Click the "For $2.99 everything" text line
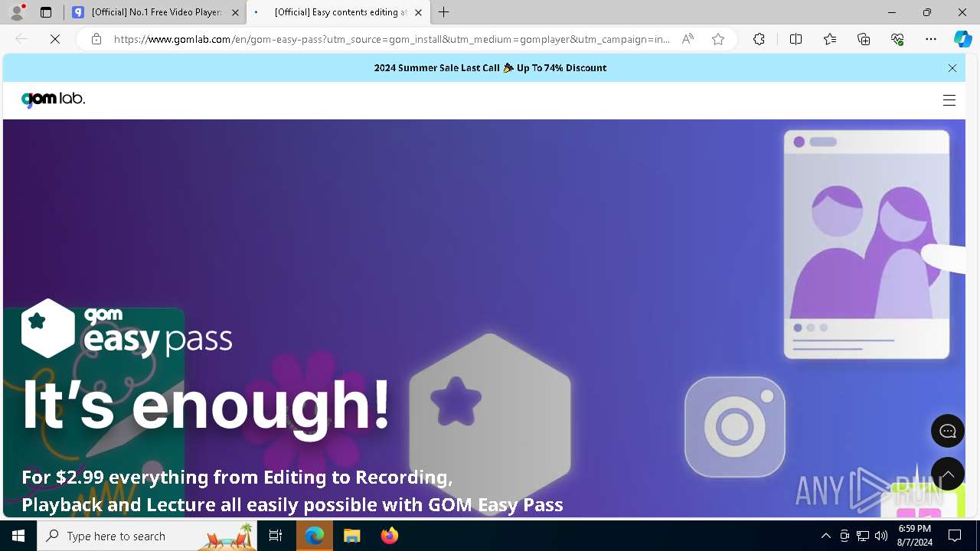 click(237, 477)
